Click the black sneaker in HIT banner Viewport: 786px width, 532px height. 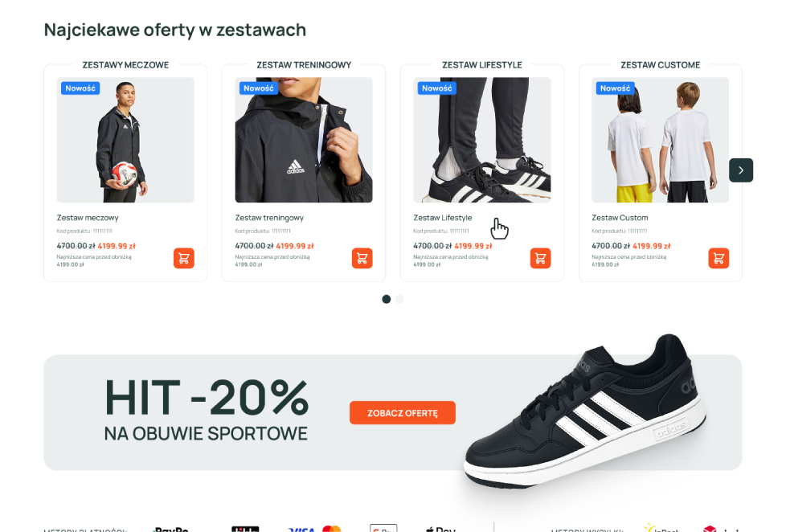(x=586, y=411)
